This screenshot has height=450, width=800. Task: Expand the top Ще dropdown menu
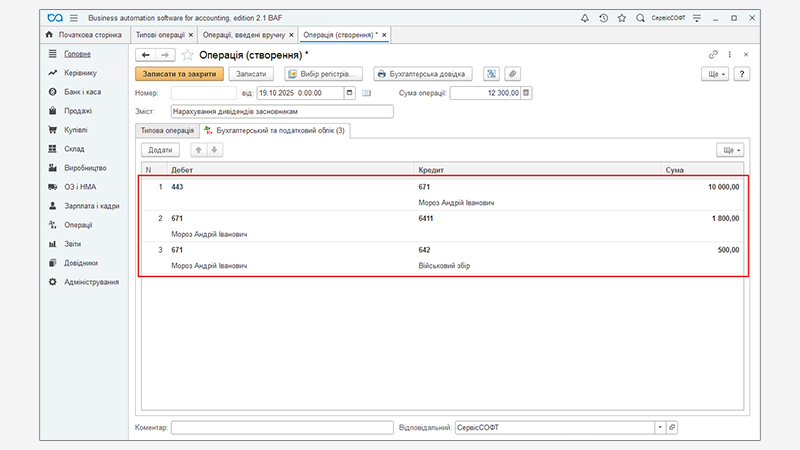pos(716,74)
